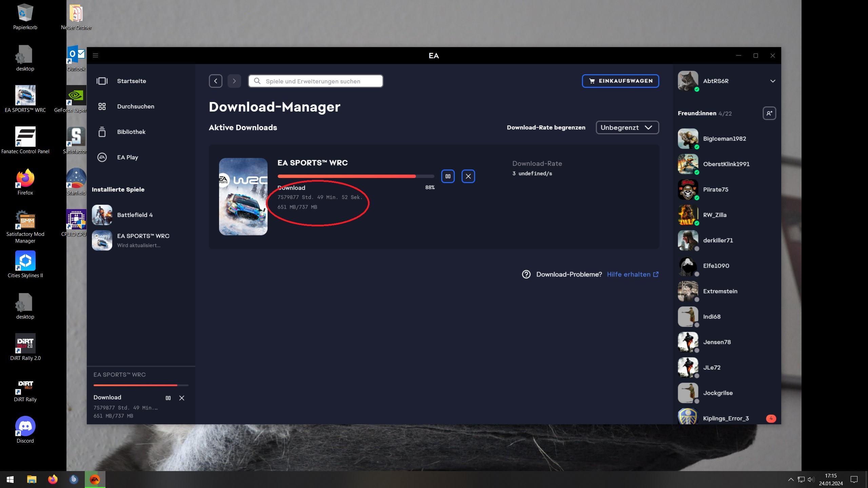Cancel download in the bottom-left mini panel
The width and height of the screenshot is (868, 488).
point(182,398)
